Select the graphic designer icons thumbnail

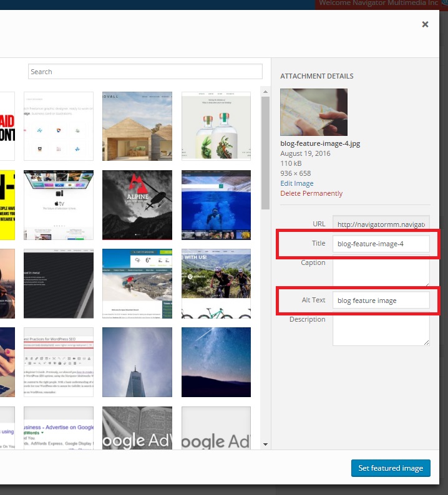pos(59,127)
